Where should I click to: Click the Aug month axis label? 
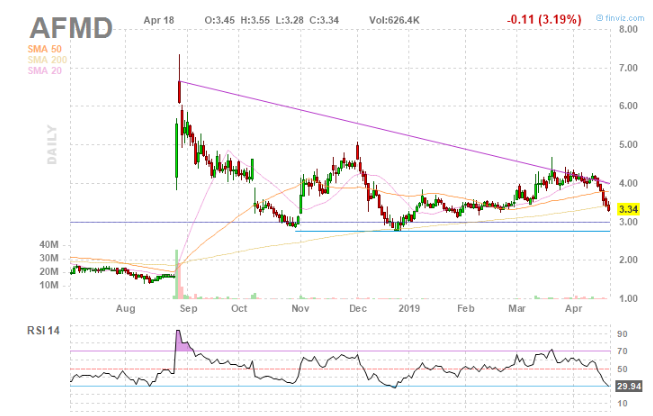125,309
